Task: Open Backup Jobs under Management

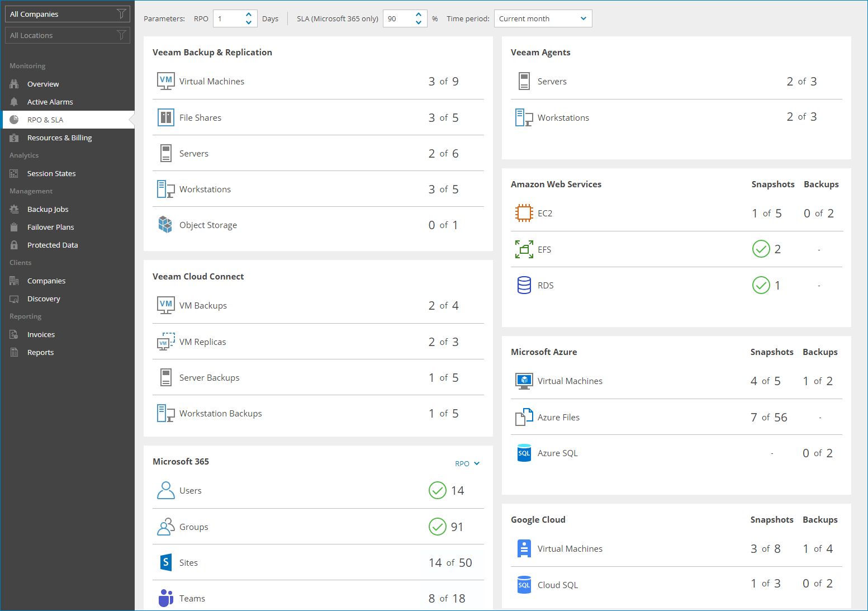Action: (68, 209)
